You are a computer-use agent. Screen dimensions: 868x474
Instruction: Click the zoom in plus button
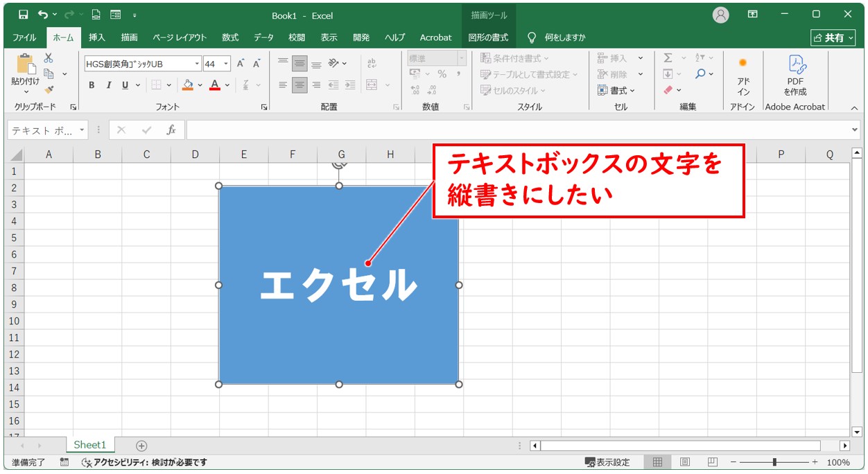815,462
